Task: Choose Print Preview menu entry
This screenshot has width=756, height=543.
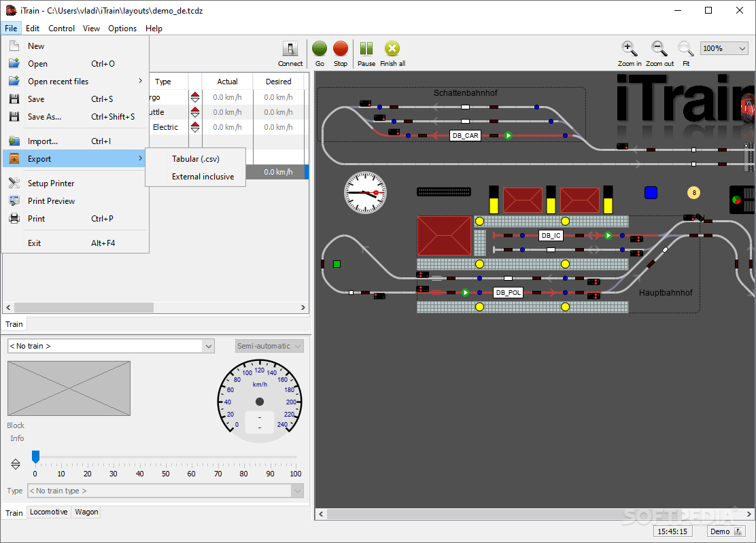Action: point(75,201)
